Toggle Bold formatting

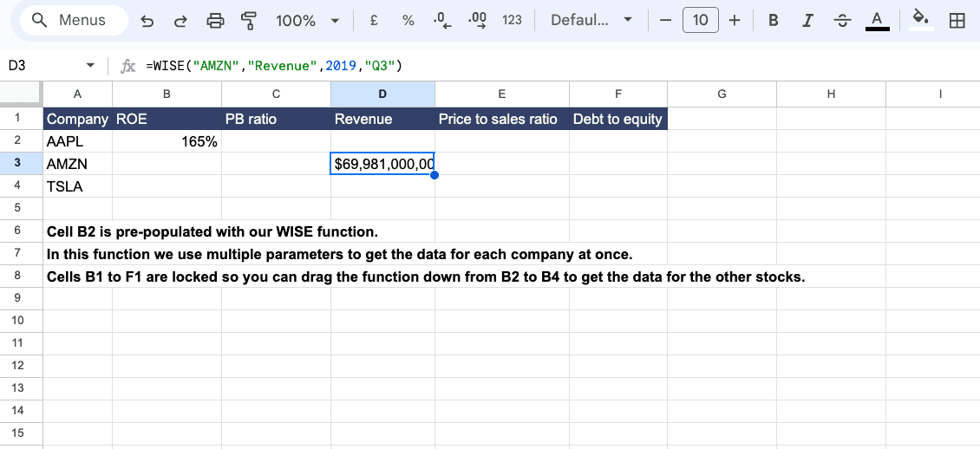773,21
